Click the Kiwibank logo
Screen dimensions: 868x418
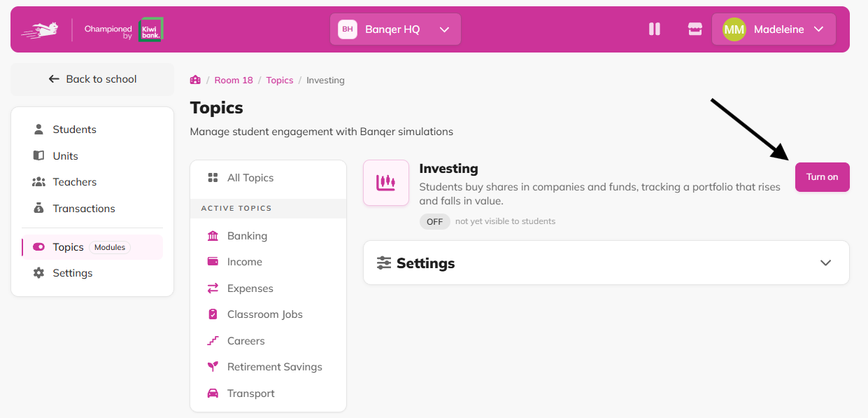click(x=150, y=29)
